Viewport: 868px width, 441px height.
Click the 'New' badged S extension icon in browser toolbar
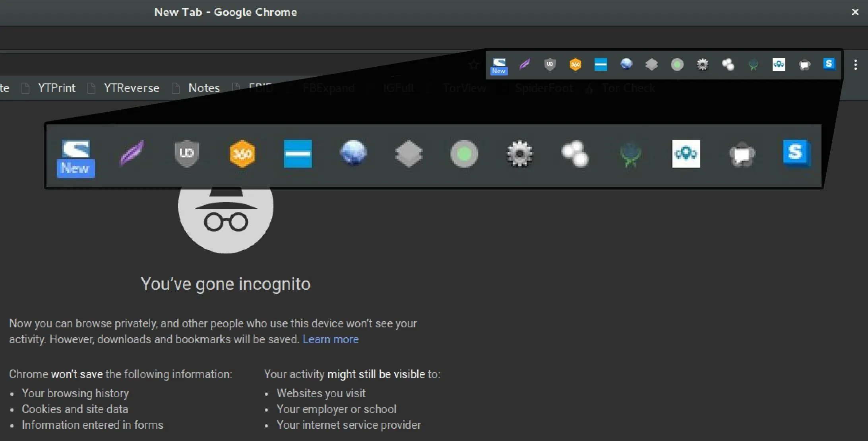coord(499,66)
